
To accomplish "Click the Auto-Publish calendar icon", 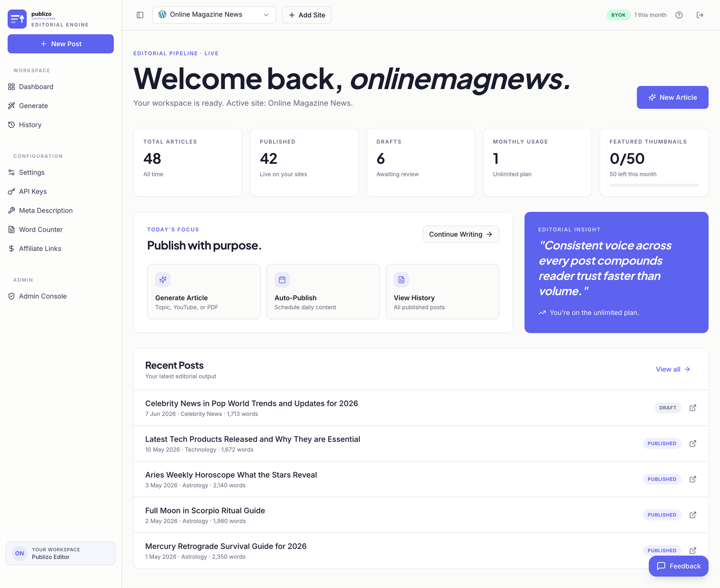I will (x=282, y=279).
